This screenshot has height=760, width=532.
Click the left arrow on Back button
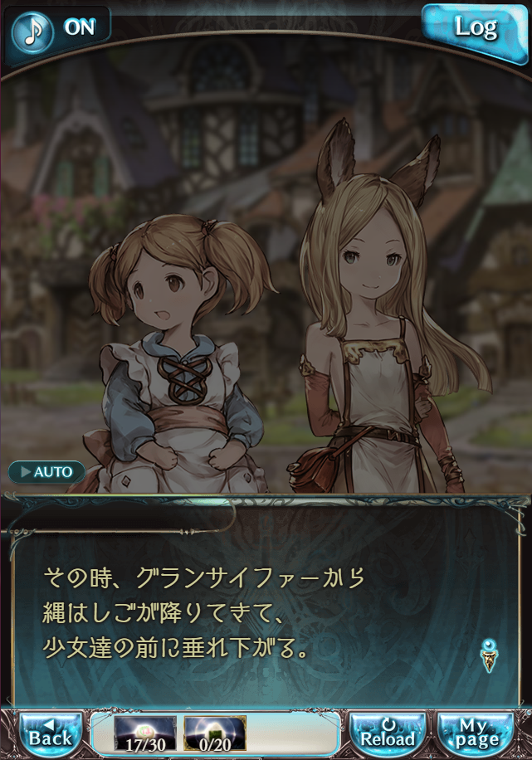49,723
